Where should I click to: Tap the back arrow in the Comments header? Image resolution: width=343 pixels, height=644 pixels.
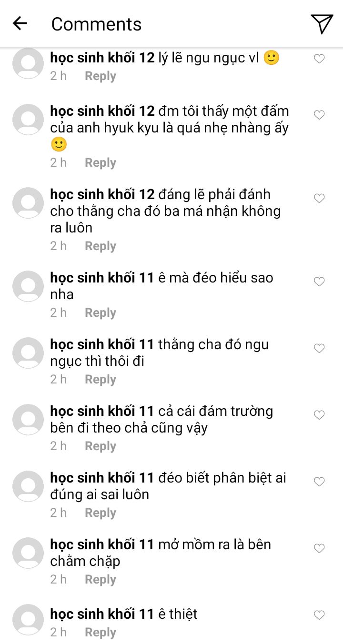[x=20, y=23]
